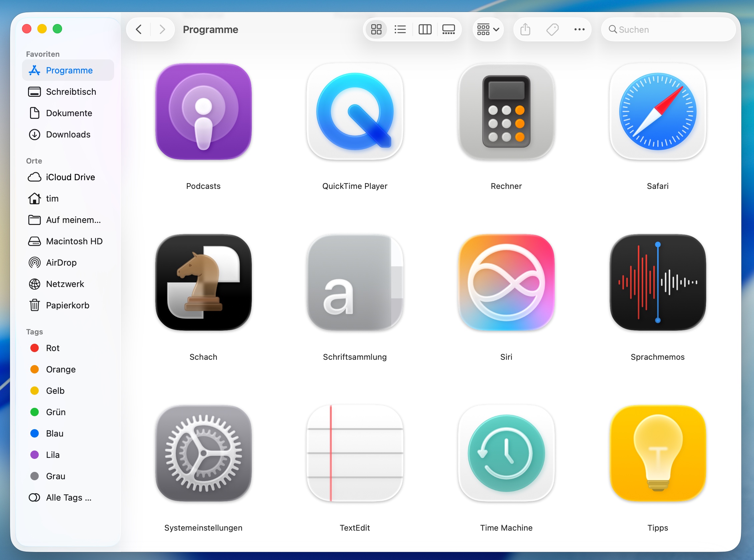Click the Schriftsammlung font book icon
The image size is (754, 560).
355,282
